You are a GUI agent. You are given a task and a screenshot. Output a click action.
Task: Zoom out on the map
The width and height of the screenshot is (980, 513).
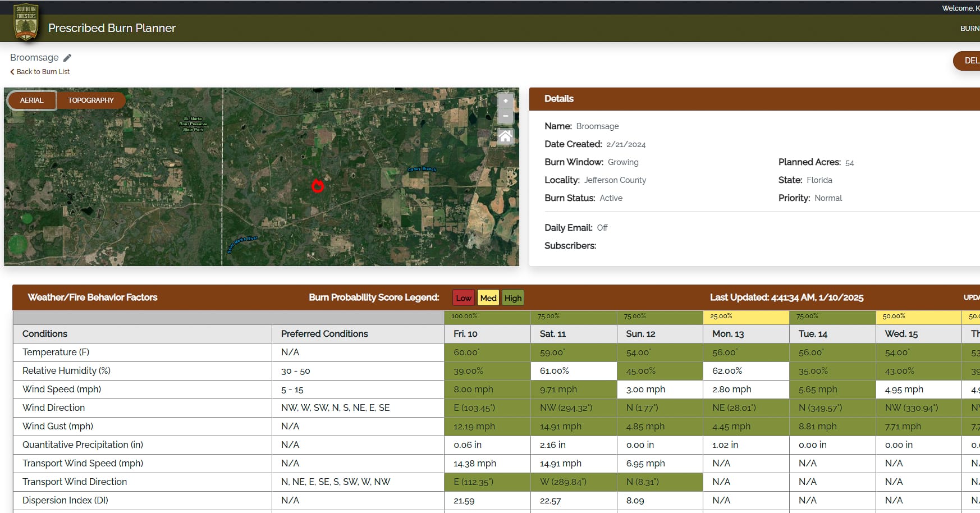pyautogui.click(x=505, y=116)
